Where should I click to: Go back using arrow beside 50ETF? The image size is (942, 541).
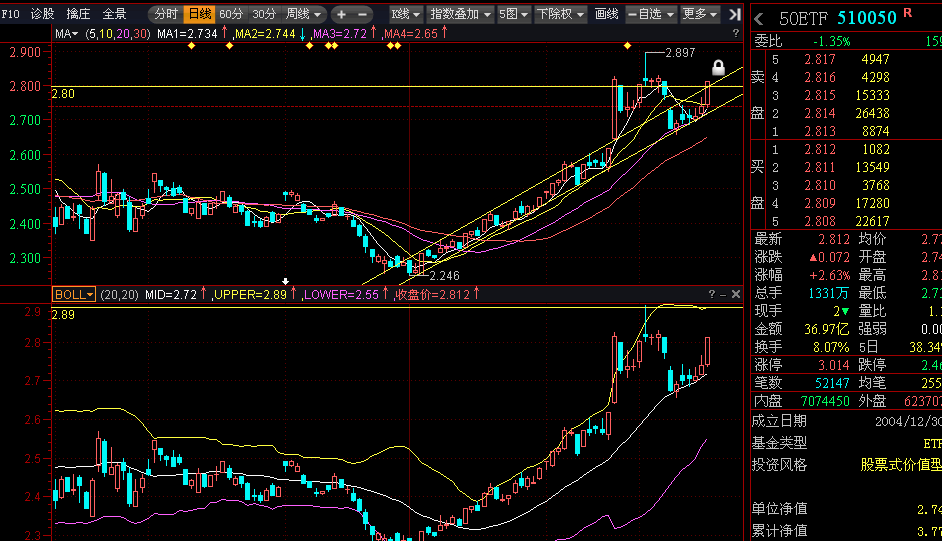759,19
